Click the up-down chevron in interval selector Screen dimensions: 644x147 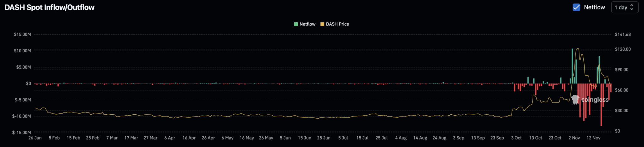(632, 7)
